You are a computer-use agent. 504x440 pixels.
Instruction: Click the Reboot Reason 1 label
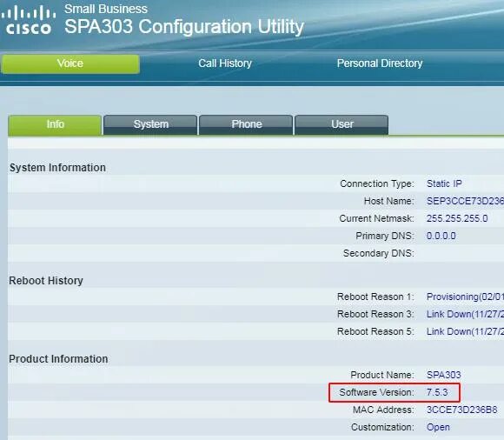(x=375, y=297)
